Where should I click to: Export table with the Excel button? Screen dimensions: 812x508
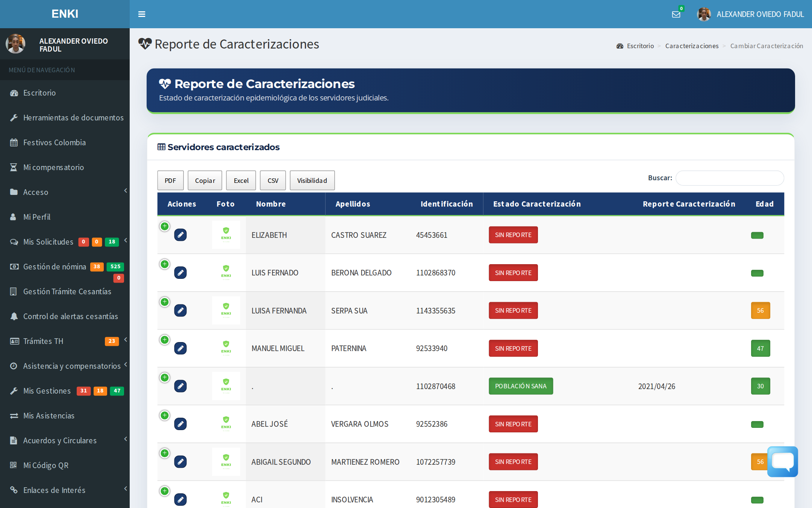(x=241, y=181)
